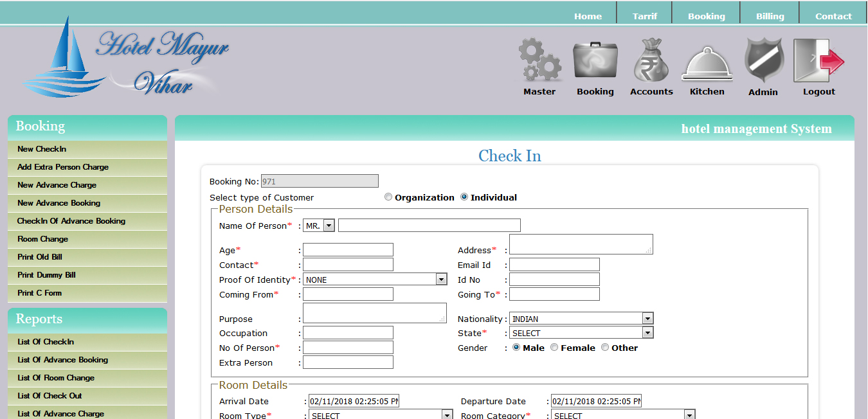Open the Booking suitcase icon
This screenshot has height=419, width=868.
tap(595, 61)
